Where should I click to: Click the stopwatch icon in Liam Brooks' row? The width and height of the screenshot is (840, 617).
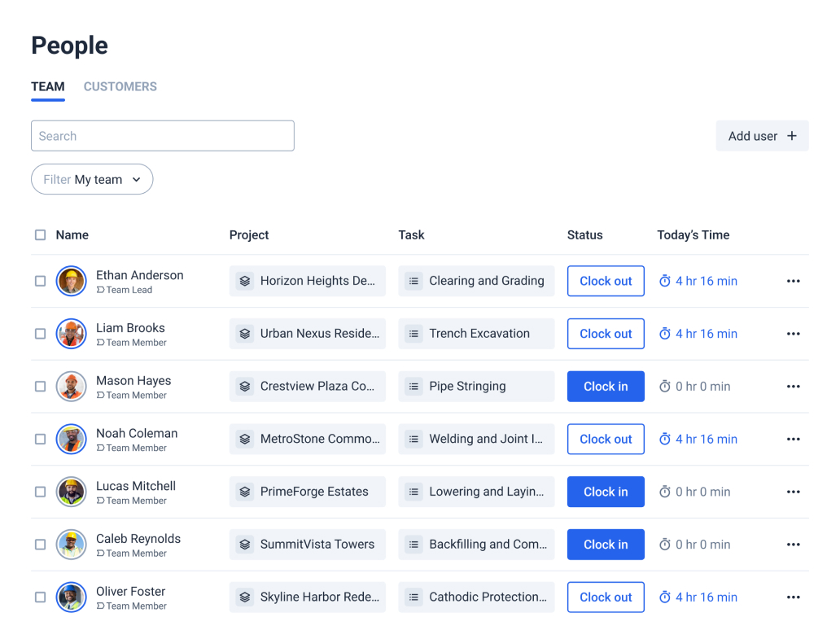pos(665,334)
